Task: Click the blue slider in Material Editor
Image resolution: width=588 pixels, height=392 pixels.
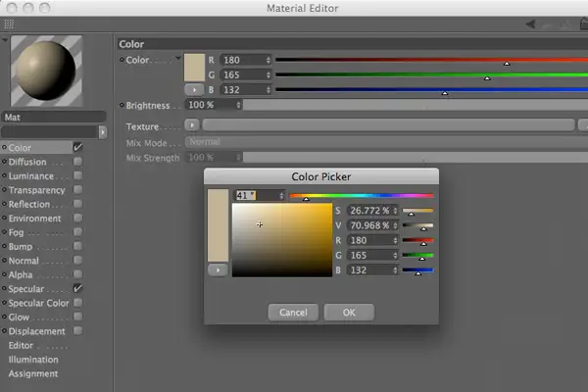Action: coord(431,89)
